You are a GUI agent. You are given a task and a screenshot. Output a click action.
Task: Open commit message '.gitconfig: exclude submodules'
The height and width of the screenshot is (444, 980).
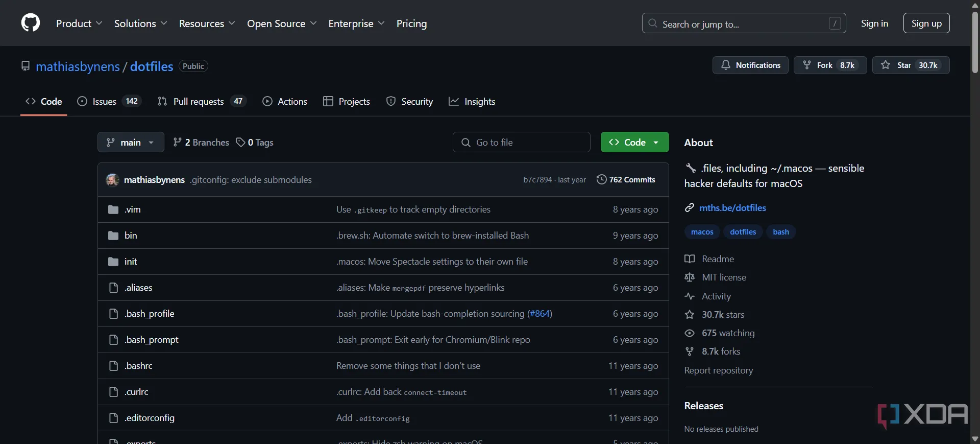coord(251,180)
